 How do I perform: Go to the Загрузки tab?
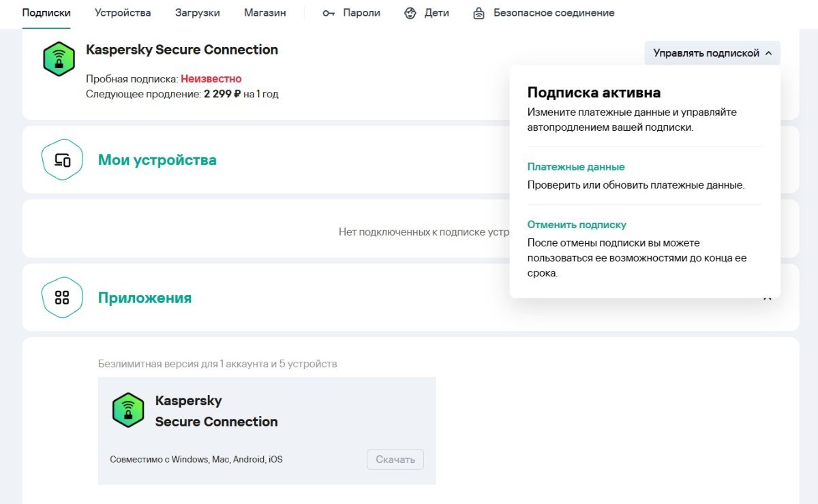click(x=197, y=13)
